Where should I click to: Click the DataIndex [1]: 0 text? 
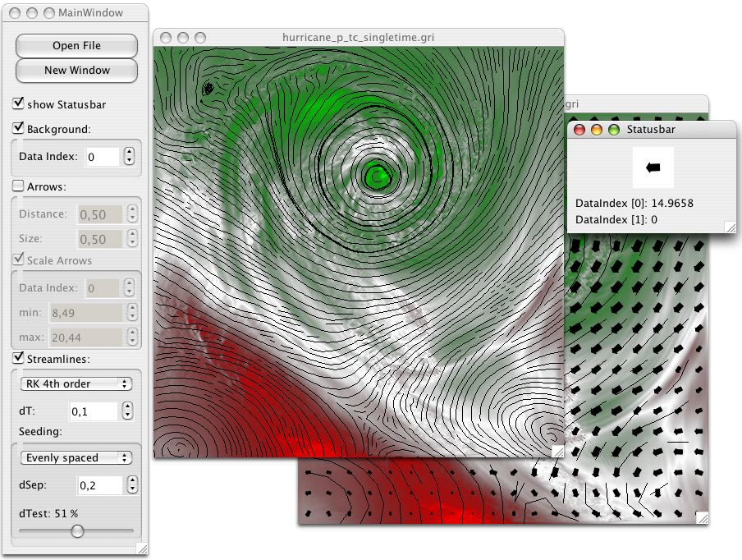pyautogui.click(x=616, y=219)
